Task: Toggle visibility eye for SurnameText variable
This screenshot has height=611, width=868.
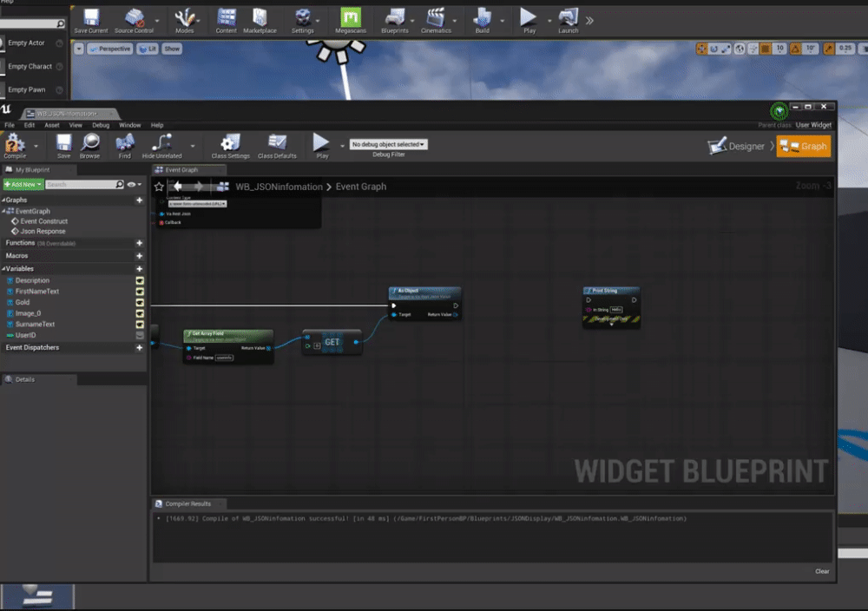Action: (140, 325)
